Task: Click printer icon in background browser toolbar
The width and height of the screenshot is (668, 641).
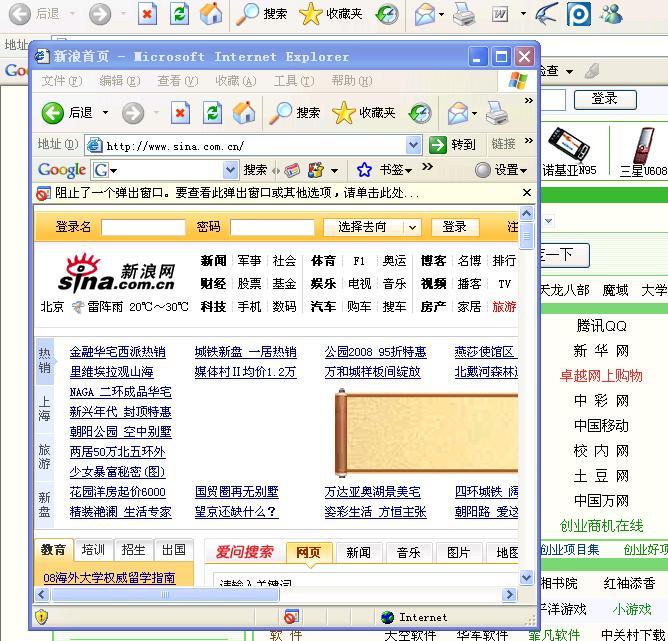Action: [464, 14]
